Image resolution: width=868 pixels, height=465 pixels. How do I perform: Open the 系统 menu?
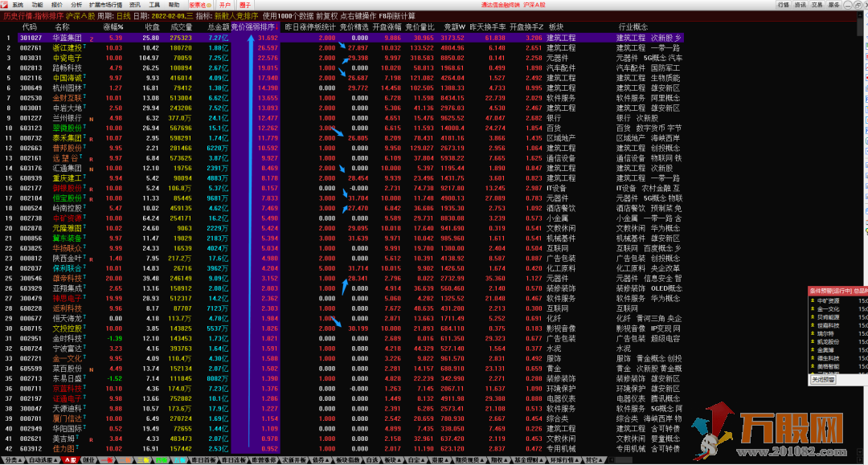tap(18, 5)
